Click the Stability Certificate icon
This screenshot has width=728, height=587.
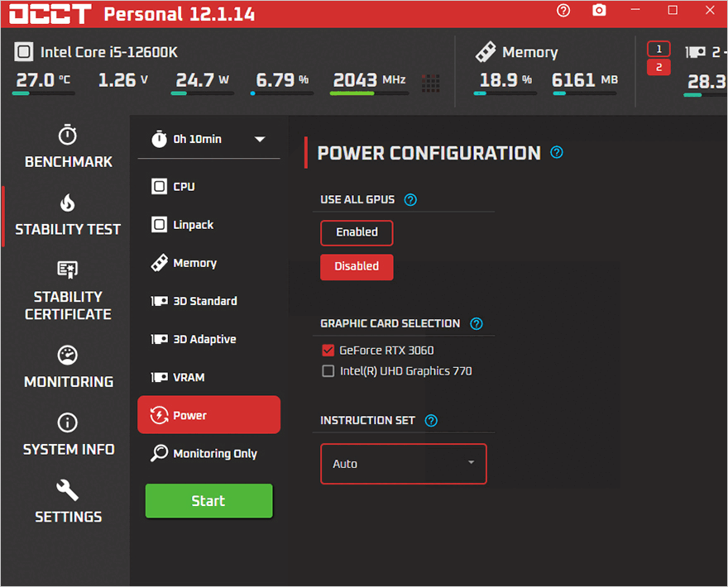(68, 270)
